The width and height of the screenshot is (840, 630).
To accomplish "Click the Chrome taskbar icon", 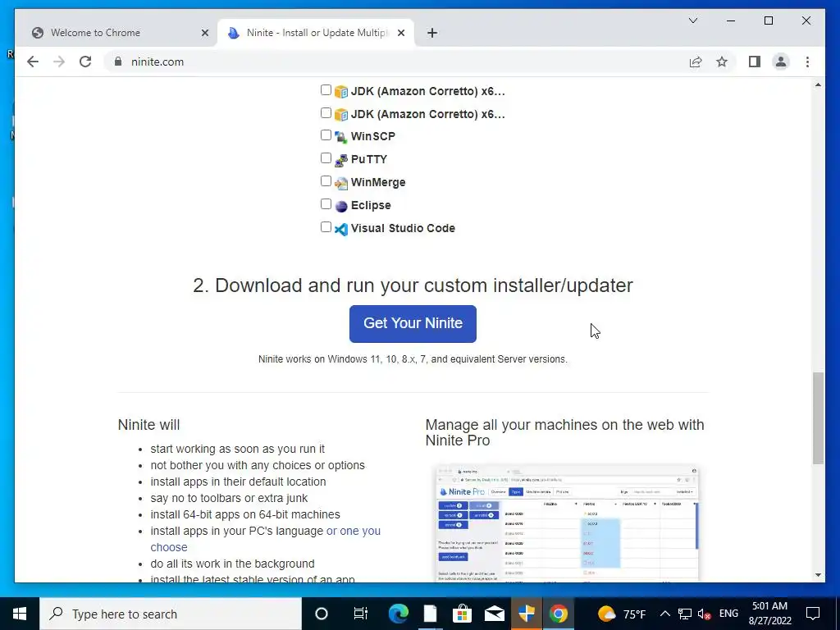I will (x=558, y=614).
